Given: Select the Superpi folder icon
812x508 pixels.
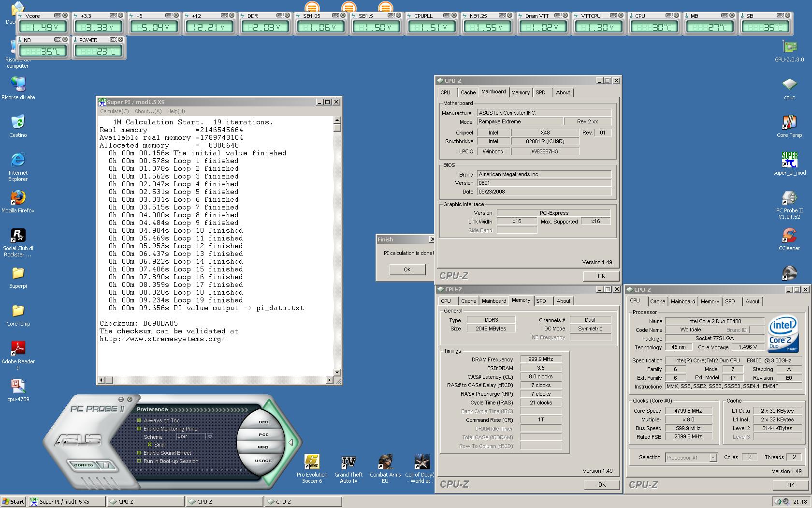Looking at the screenshot, I should click(18, 277).
